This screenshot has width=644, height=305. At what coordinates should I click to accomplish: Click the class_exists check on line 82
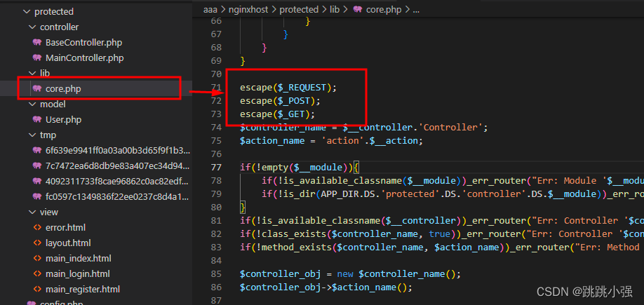[x=442, y=234]
